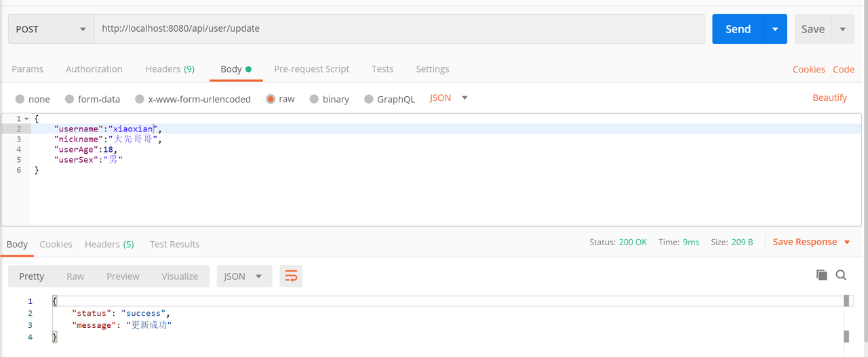This screenshot has height=357, width=868.
Task: Click the Beautify link
Action: pos(829,98)
